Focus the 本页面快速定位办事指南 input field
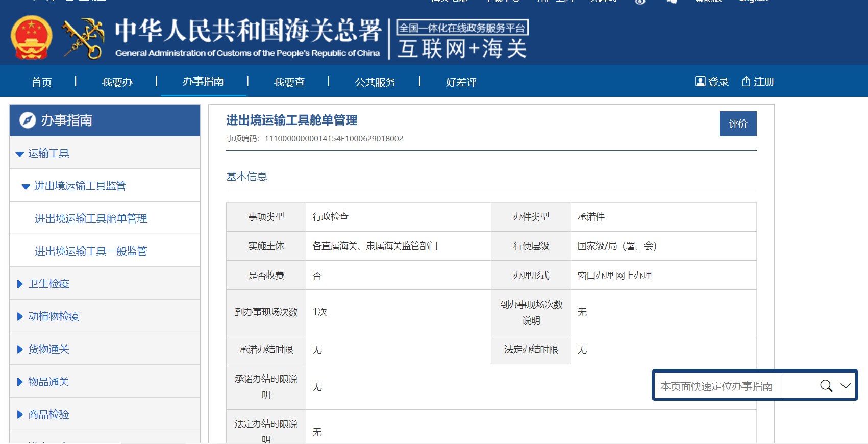868x444 pixels. pyautogui.click(x=717, y=386)
